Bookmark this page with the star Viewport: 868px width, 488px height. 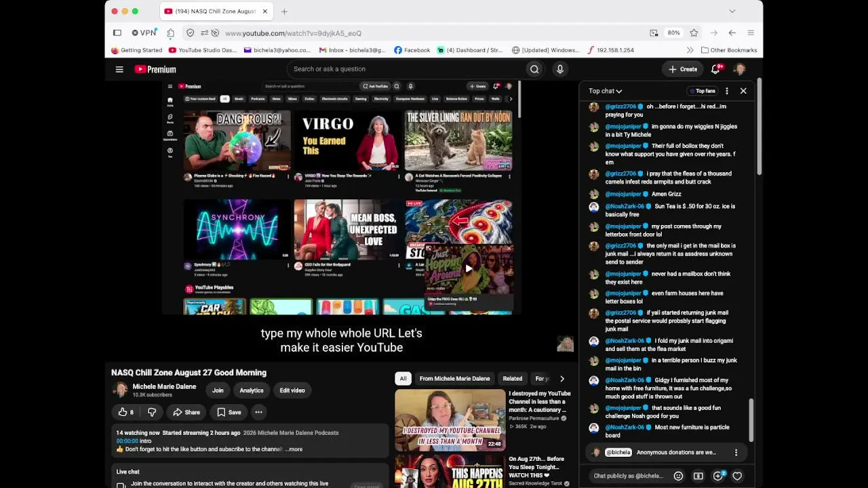point(694,33)
